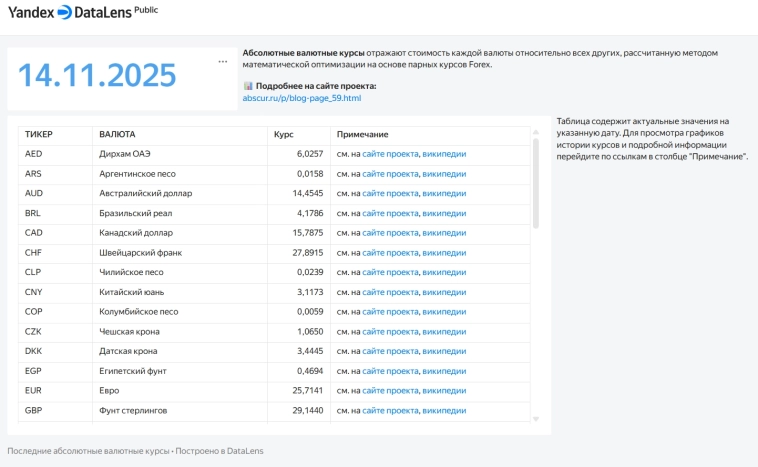Screen dimensions: 758x467
Task: Open сайте проекта link in GBP row
Action: click(x=390, y=410)
